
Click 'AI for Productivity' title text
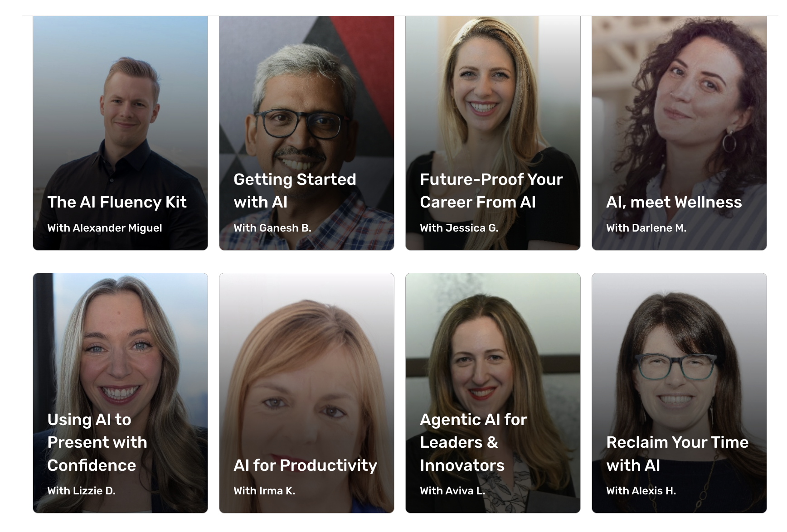coord(305,465)
